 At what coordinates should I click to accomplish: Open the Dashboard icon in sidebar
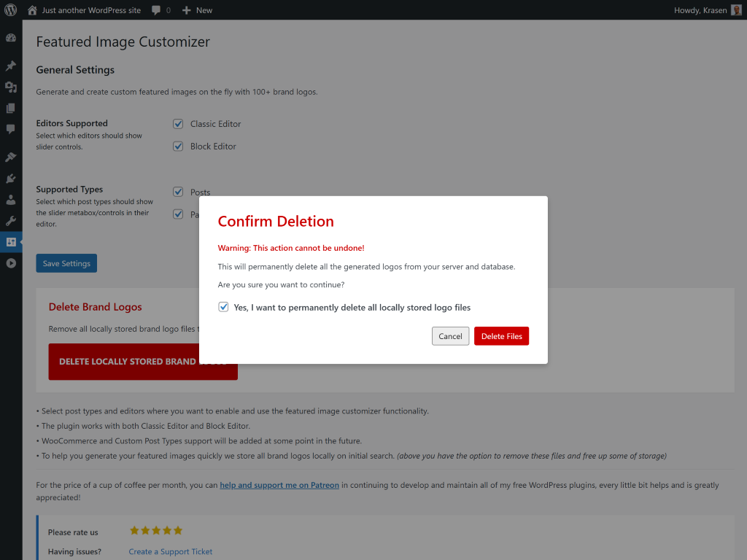pos(11,38)
